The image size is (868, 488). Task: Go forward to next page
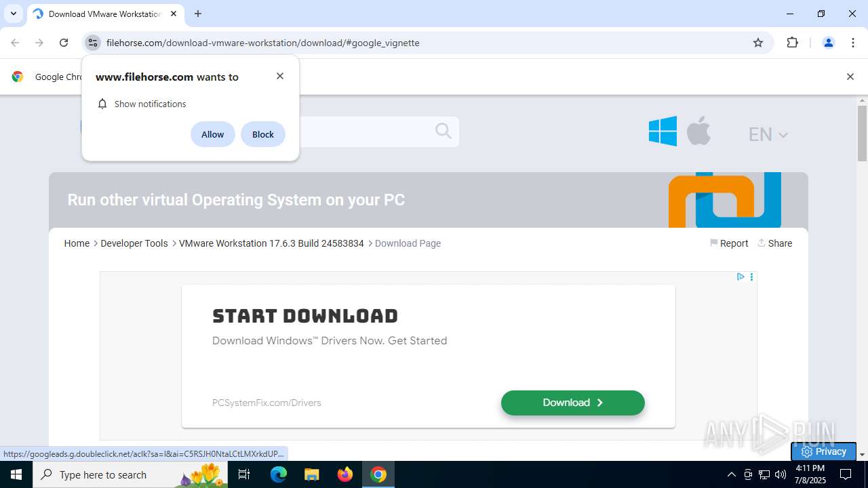[x=39, y=43]
